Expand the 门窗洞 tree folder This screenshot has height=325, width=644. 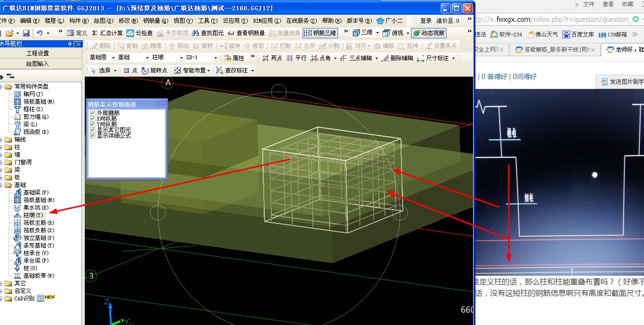(1, 162)
